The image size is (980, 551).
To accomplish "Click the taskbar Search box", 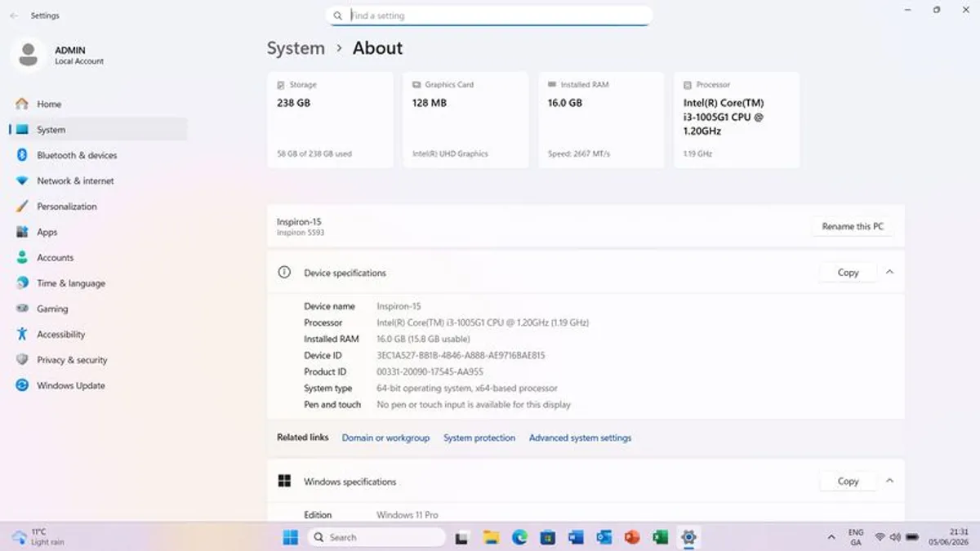I will tap(377, 537).
